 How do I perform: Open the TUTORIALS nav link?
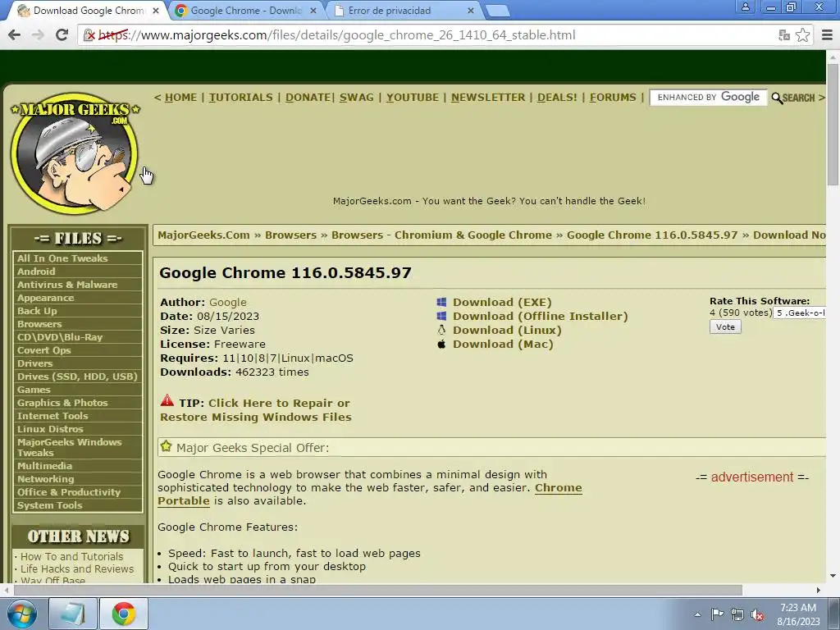pos(240,98)
